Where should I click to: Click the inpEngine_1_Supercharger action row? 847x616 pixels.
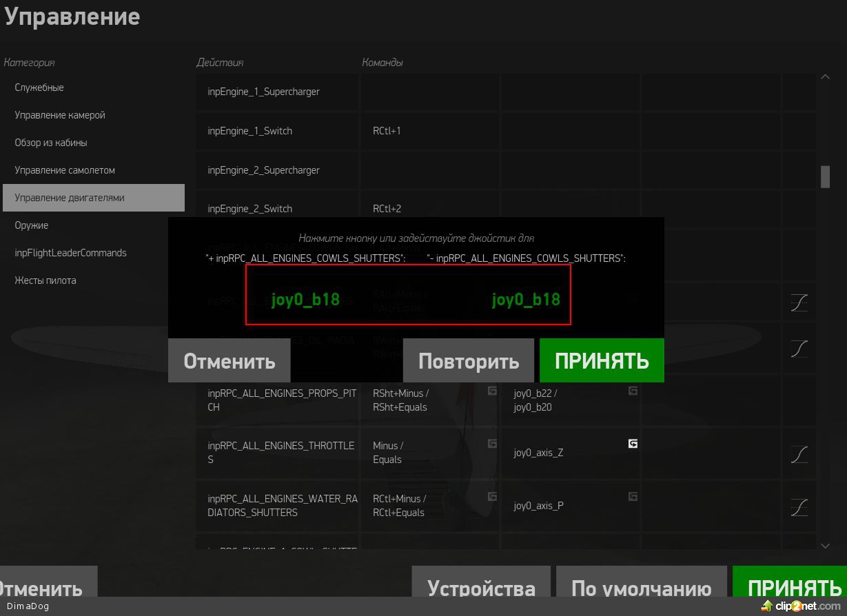coord(276,92)
